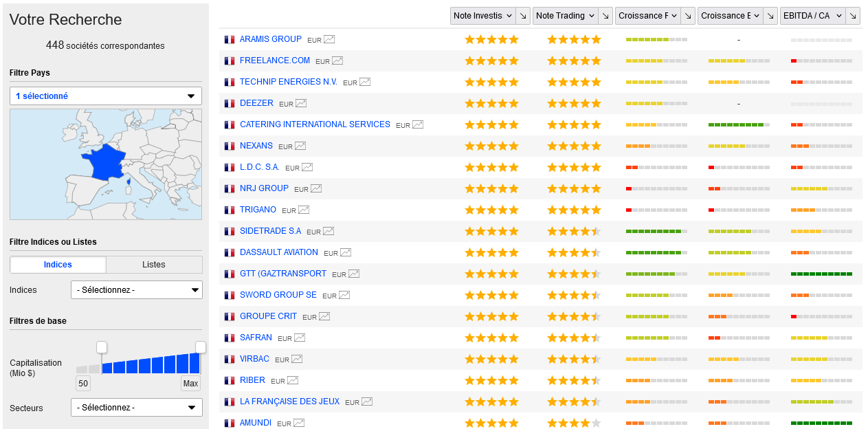868x429 pixels.
Task: Open the Note Investis column dropdown
Action: [x=483, y=16]
